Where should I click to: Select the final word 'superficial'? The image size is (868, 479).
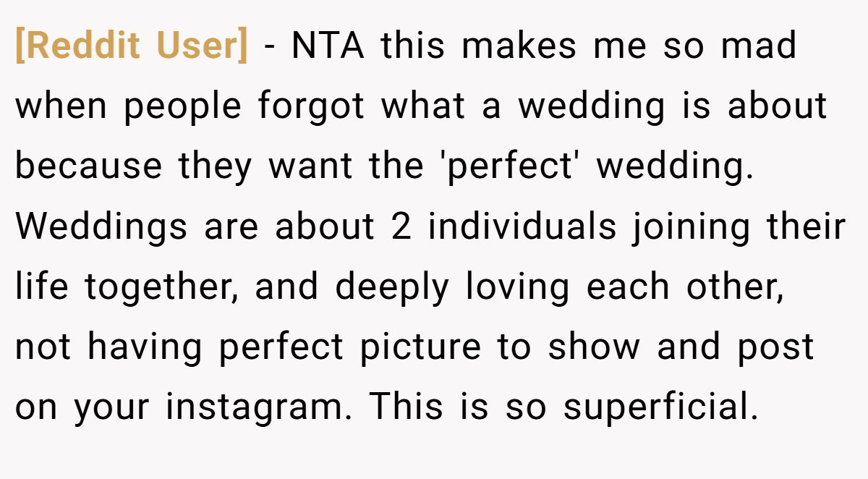tap(660, 407)
